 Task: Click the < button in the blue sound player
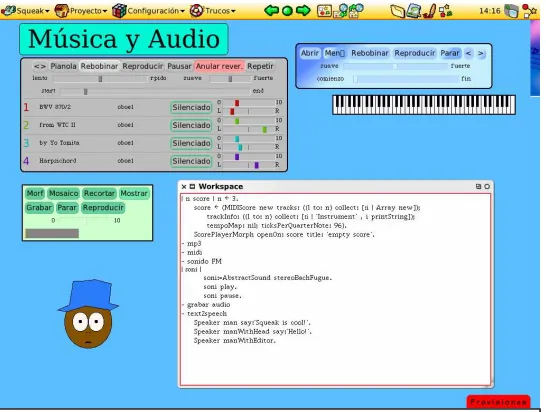point(468,53)
